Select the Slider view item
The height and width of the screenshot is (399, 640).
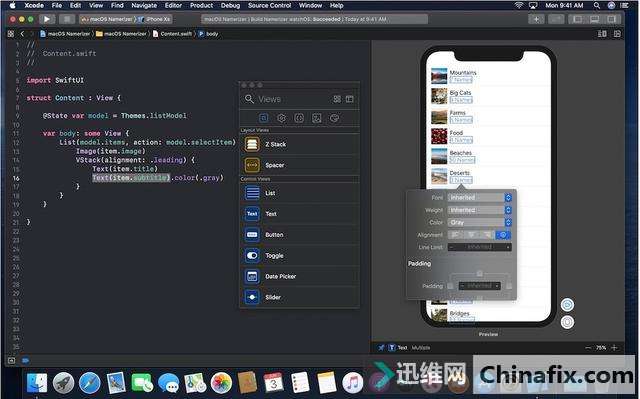(300, 297)
